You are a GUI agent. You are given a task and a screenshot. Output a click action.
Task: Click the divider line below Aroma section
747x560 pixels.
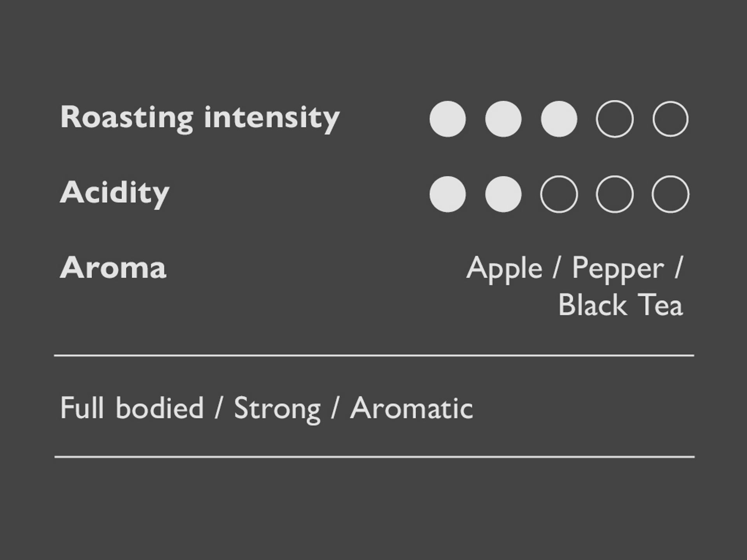[x=373, y=355]
